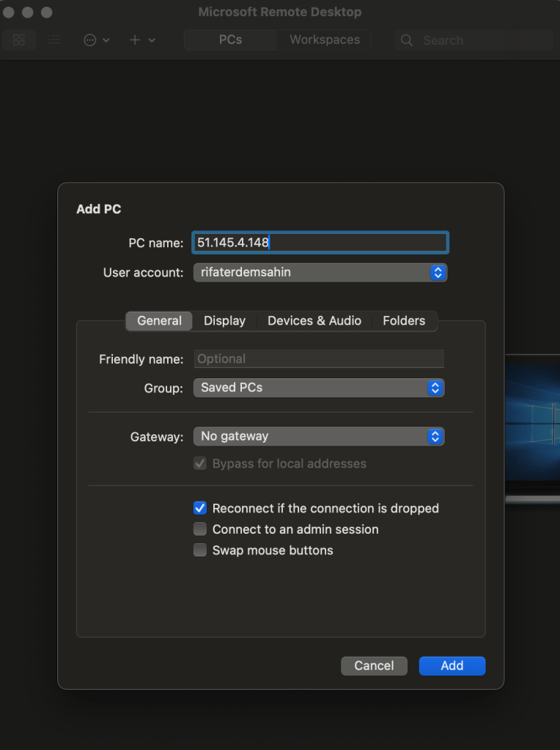Viewport: 560px width, 750px height.
Task: Click the magnifying glass search icon
Action: pos(407,40)
